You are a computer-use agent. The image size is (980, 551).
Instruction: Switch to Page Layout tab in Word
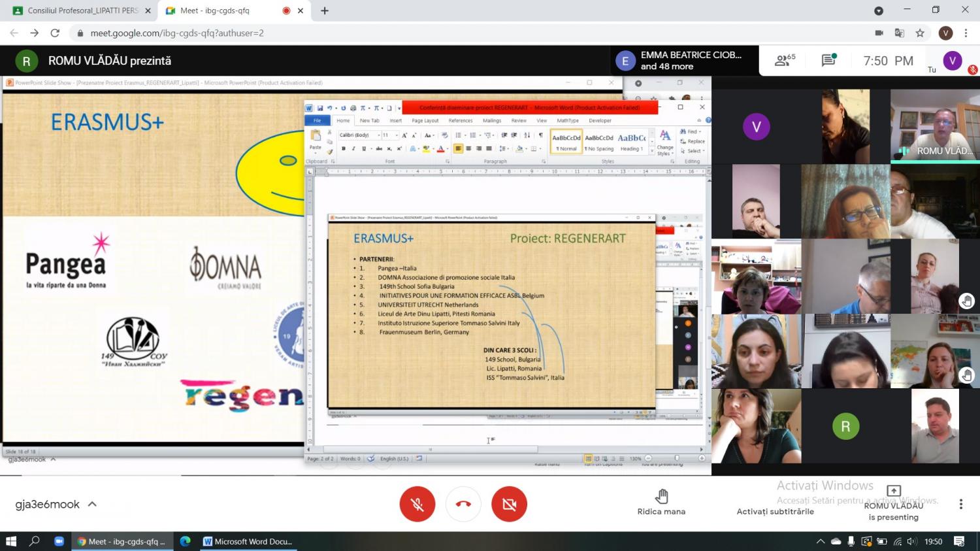point(425,120)
